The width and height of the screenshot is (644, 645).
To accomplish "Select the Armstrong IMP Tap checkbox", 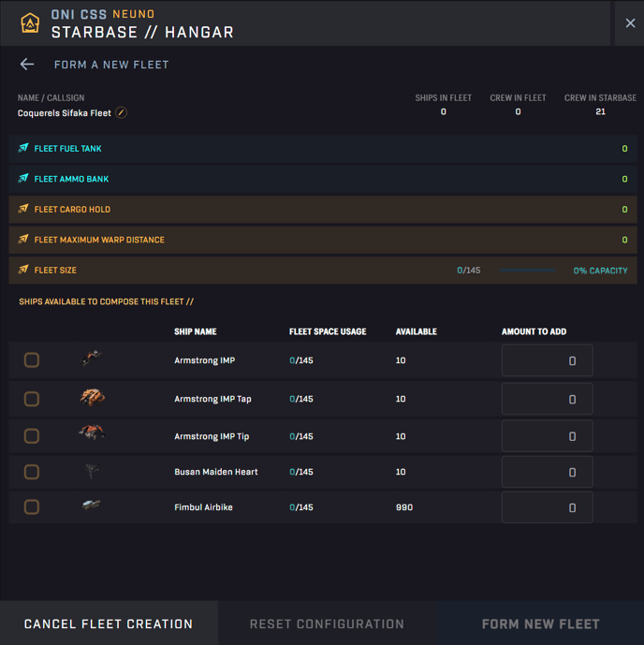I will 32,399.
